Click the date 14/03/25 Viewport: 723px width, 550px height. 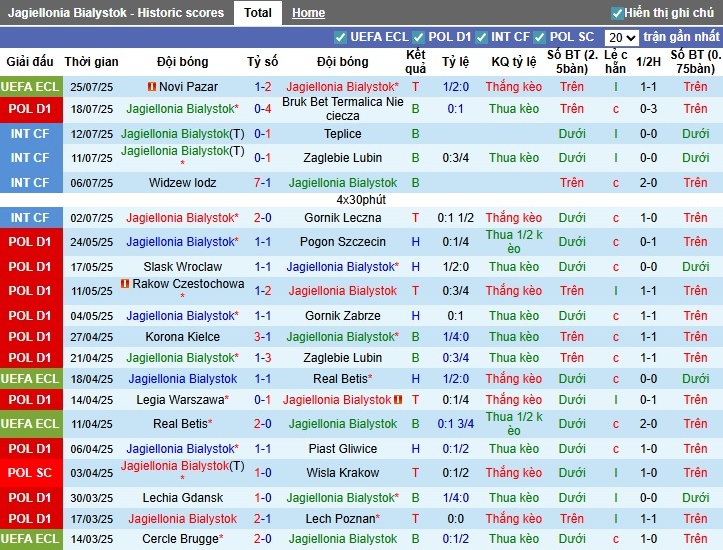(91, 539)
